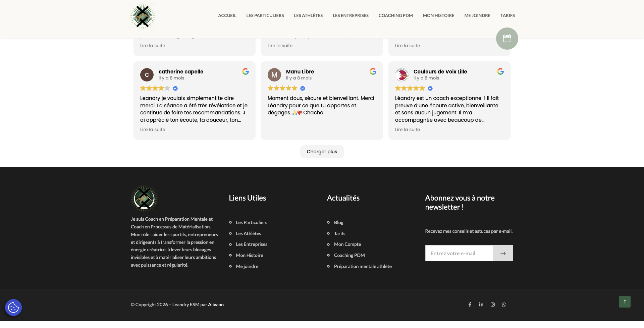Image resolution: width=644 pixels, height=328 pixels.
Task: Click catherine capelle's avatar
Action: [x=147, y=75]
